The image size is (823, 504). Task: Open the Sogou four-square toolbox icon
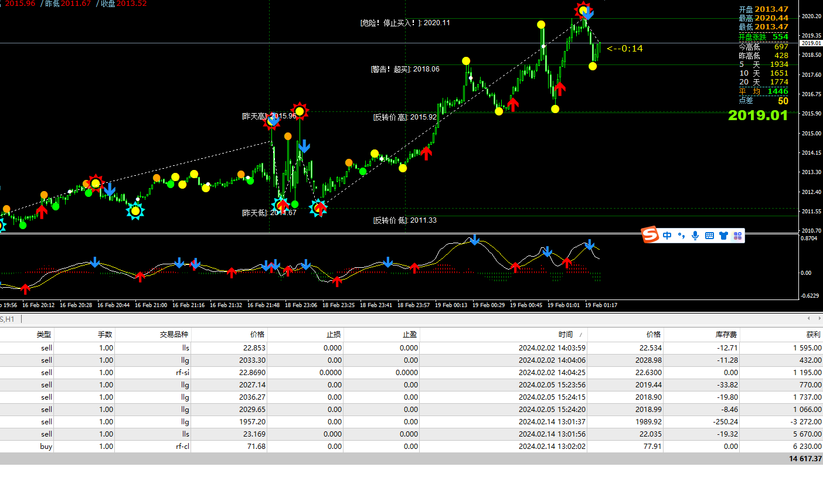(737, 236)
